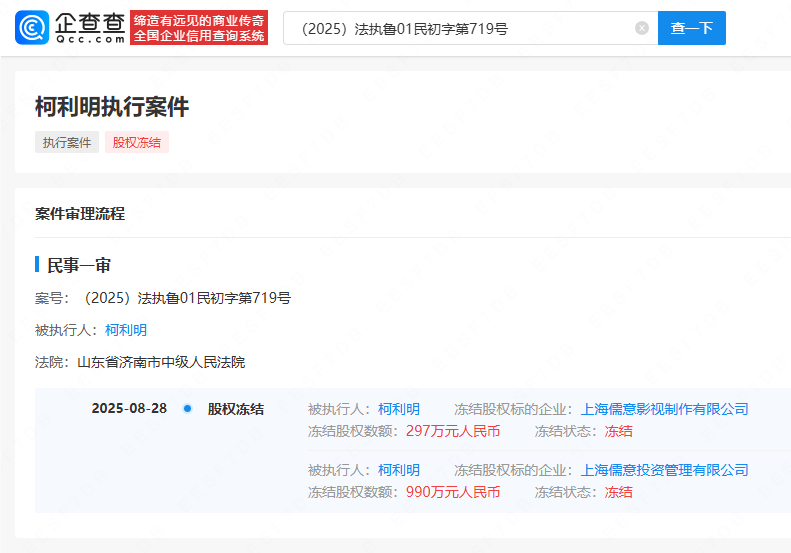Click the 2025-08-28 timeline date
791x553 pixels.
(x=129, y=409)
